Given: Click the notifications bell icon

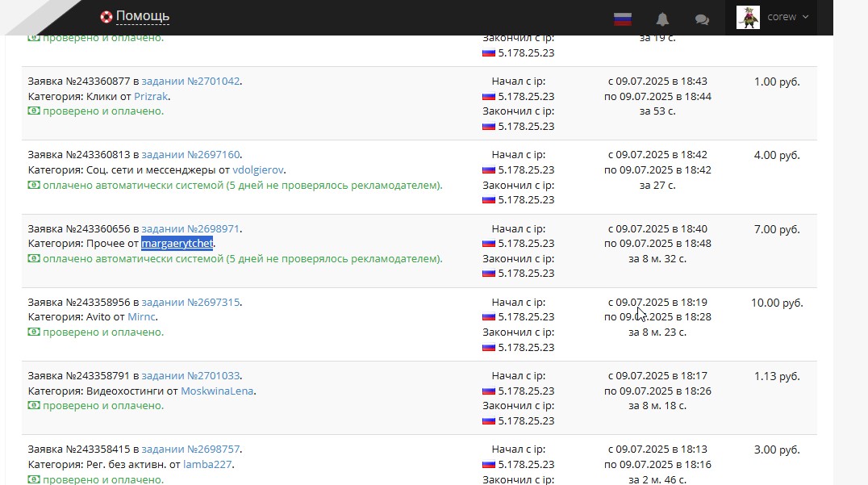Looking at the screenshot, I should tap(662, 19).
